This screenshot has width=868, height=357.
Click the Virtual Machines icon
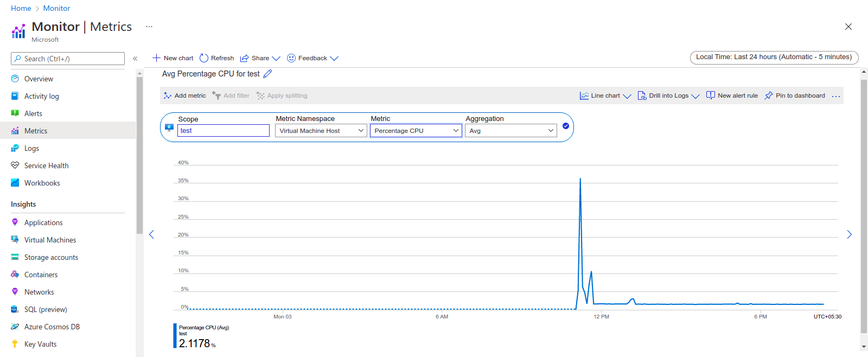pos(15,240)
